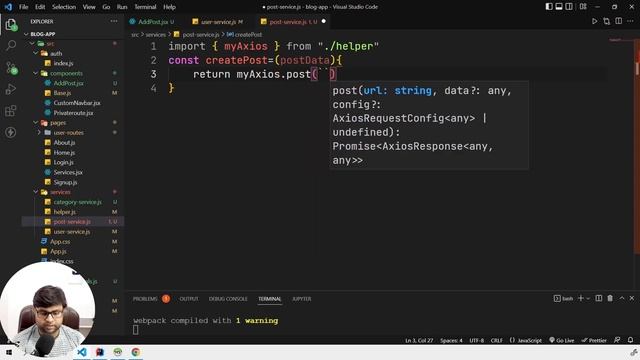Toggle the primary side bar layout
Screen dimensions: 640x360
pos(549,7)
